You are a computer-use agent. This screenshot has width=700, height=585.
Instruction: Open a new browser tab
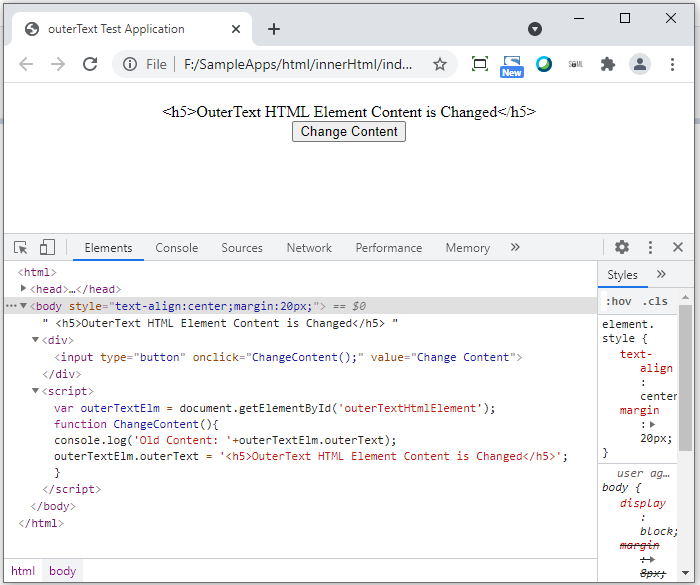[274, 29]
